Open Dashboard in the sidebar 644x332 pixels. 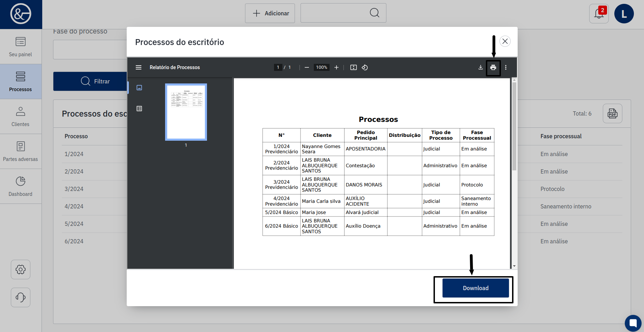click(x=21, y=186)
